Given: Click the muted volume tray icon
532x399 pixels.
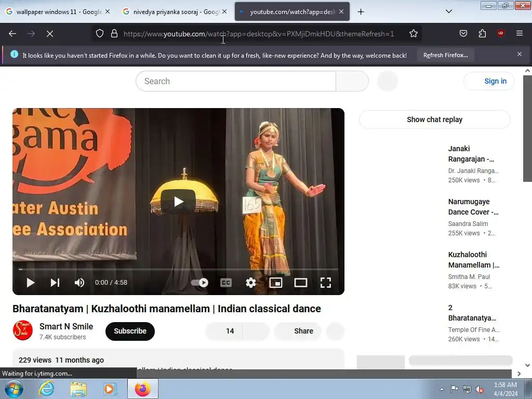Looking at the screenshot, I should point(480,390).
